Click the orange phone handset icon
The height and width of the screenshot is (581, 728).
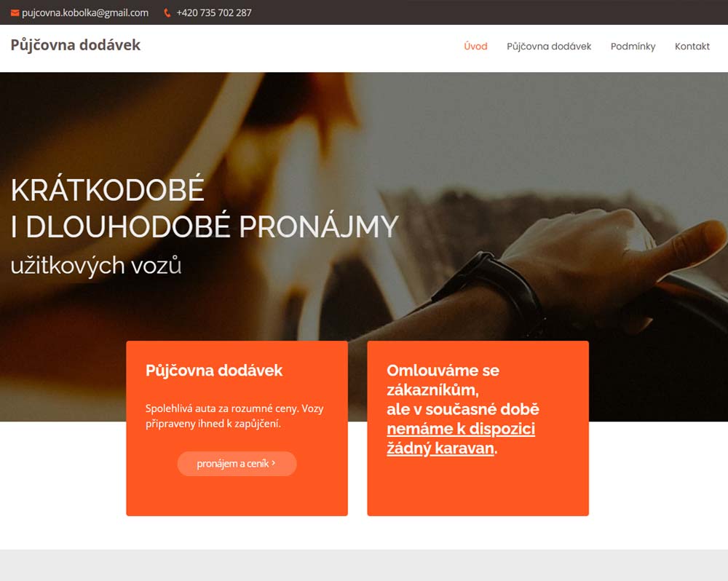[x=167, y=13]
